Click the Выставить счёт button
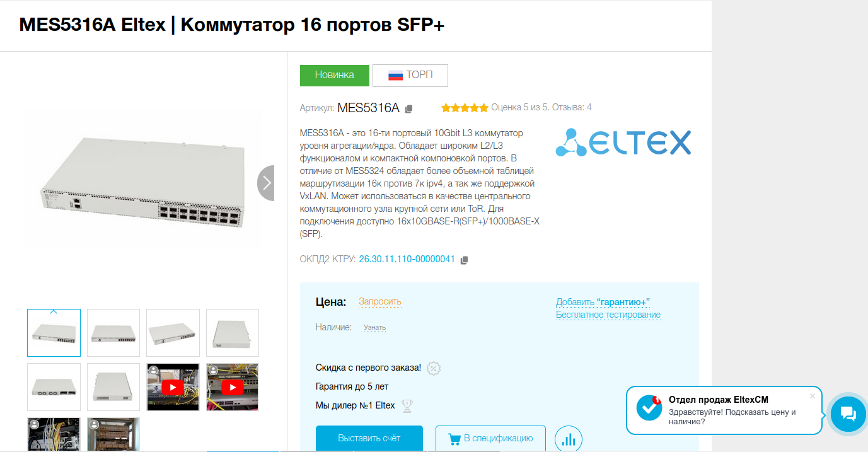The width and height of the screenshot is (868, 452). (x=369, y=438)
